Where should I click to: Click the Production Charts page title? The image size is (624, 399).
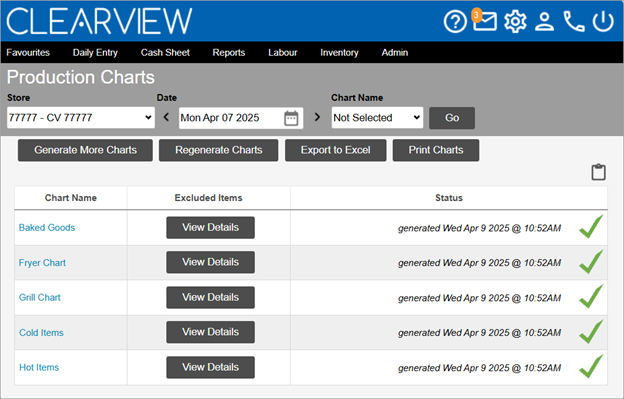pos(81,77)
